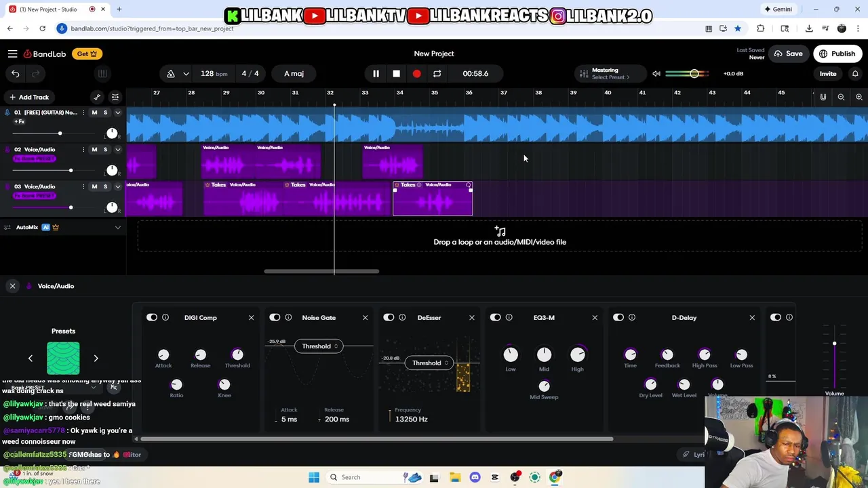Toggle loop cycle mode
The width and height of the screenshot is (868, 488).
point(437,73)
